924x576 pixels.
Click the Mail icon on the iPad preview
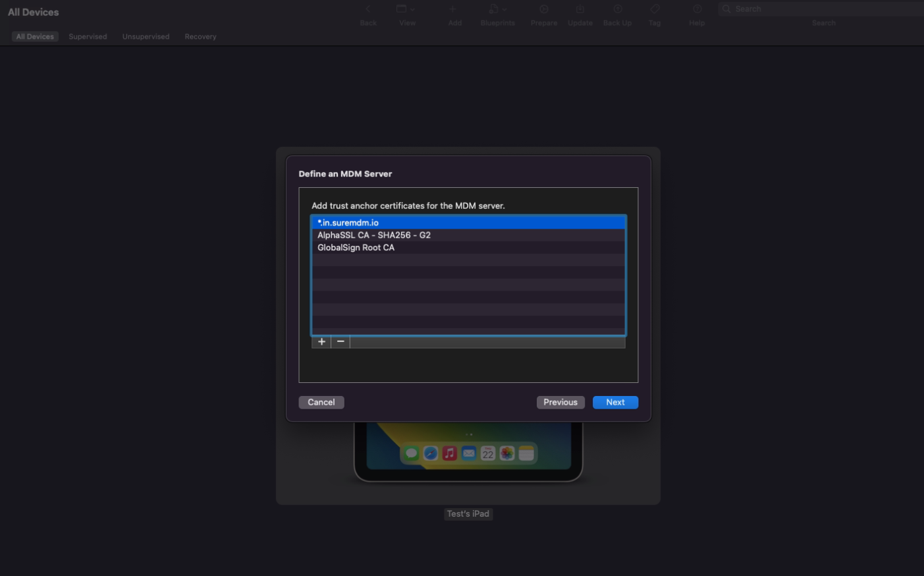469,453
